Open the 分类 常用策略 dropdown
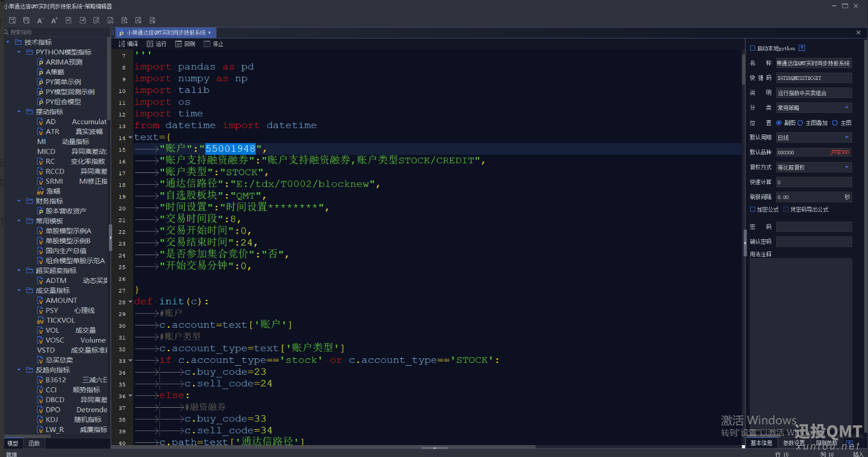Image resolution: width=868 pixels, height=457 pixels. (814, 108)
